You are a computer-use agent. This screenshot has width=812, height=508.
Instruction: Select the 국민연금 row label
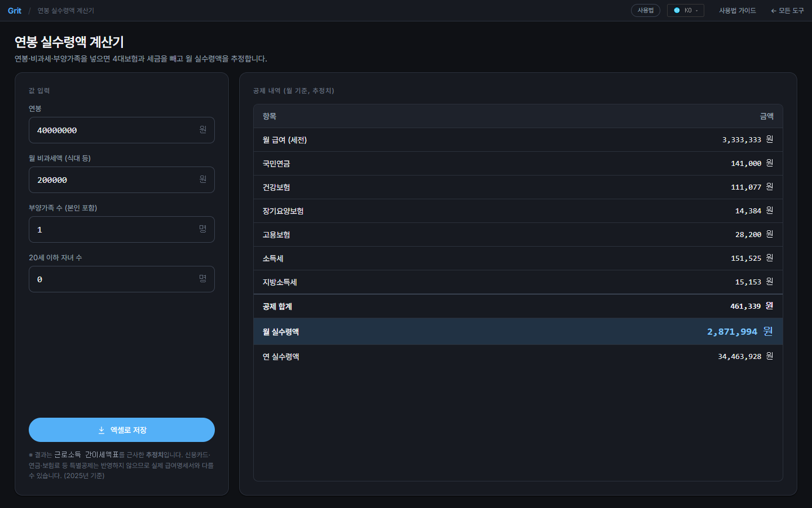coord(276,164)
